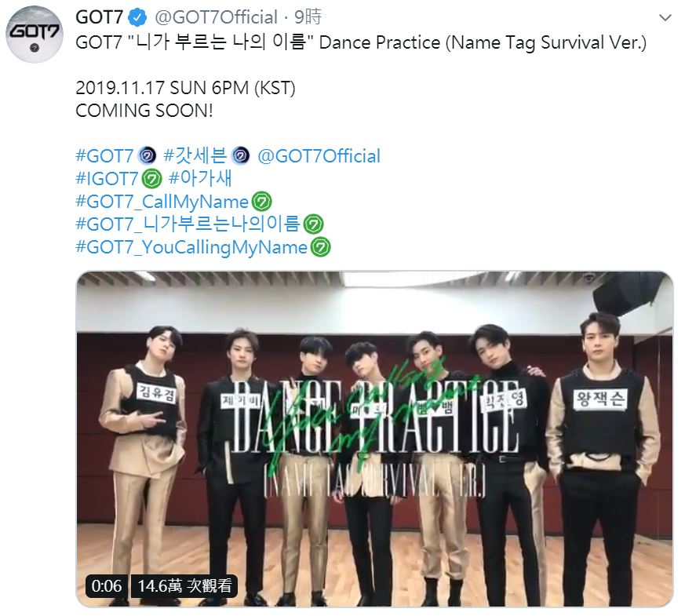Open the #GOT7_YouCallingMyName hashtag
Screen dimensions: 685x616
click(x=191, y=246)
